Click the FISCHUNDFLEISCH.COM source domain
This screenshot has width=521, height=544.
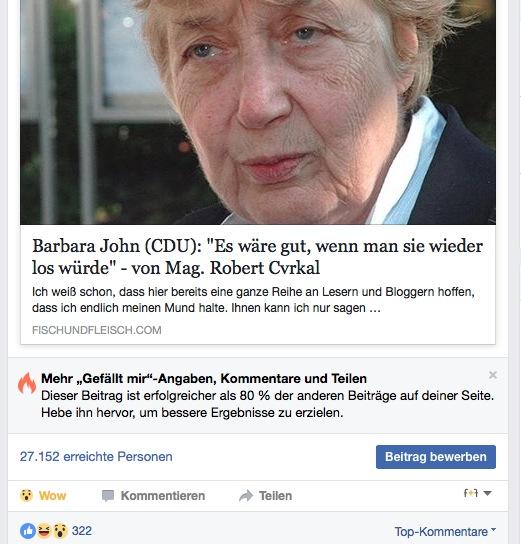pyautogui.click(x=97, y=330)
